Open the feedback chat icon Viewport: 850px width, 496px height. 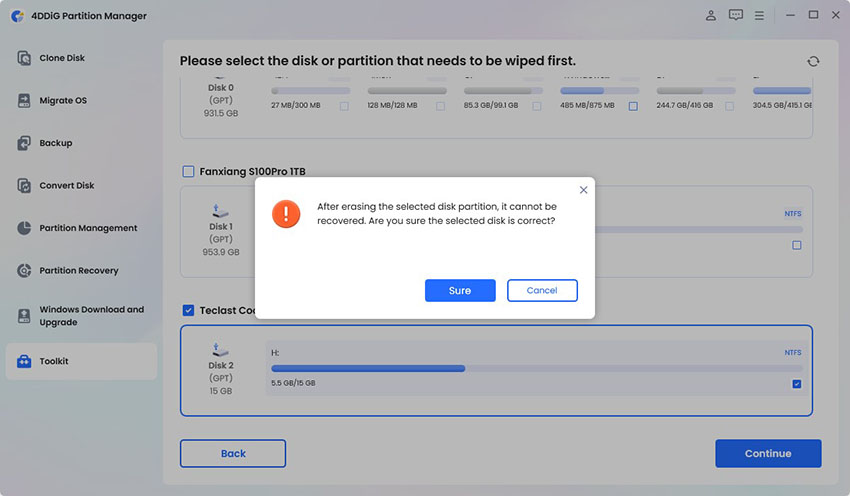(x=736, y=15)
